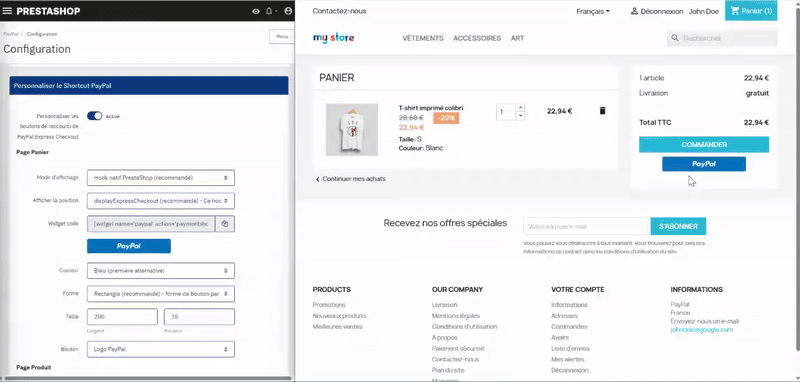
Task: Click Continuer mes achats link
Action: [351, 179]
